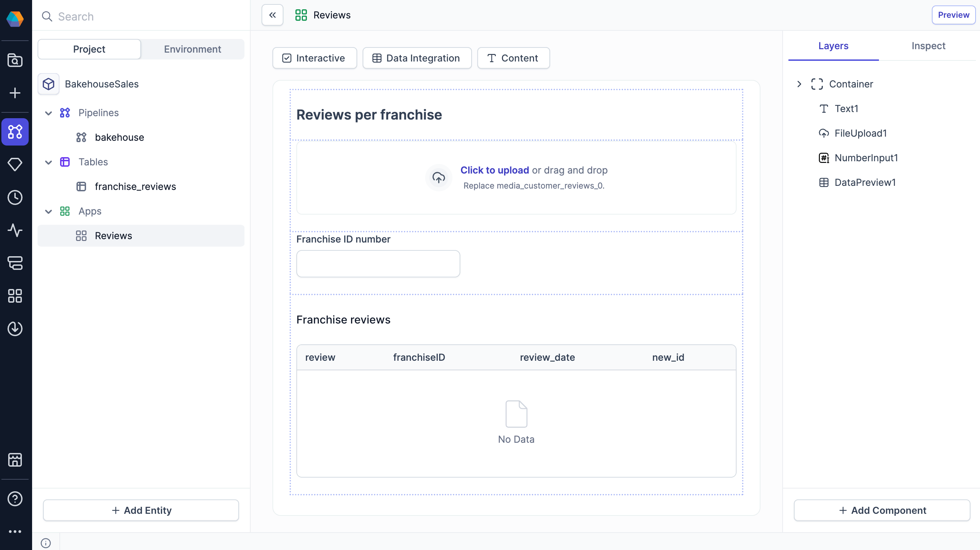Click the BakehouseSales project cube icon
This screenshot has width=980, height=550.
click(x=48, y=84)
